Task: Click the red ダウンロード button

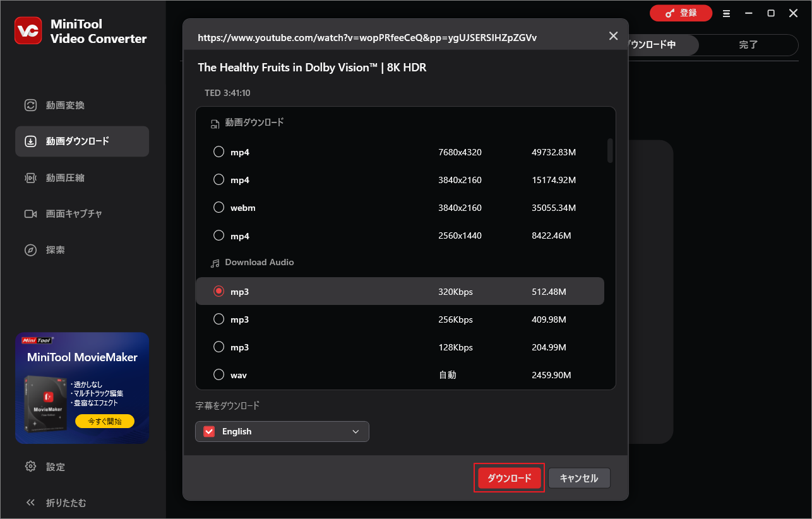Action: 510,478
